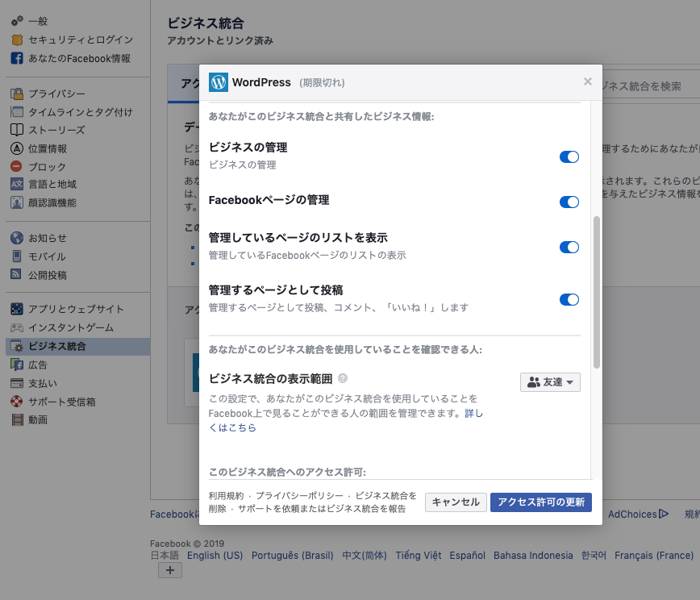Click the AdChoices triangle icon in the footer
This screenshot has height=600, width=700.
(664, 514)
